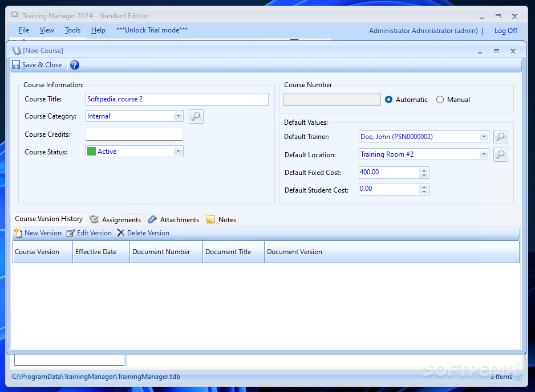Click the Default Student Cost value field
This screenshot has width=535, height=392.
coord(388,189)
